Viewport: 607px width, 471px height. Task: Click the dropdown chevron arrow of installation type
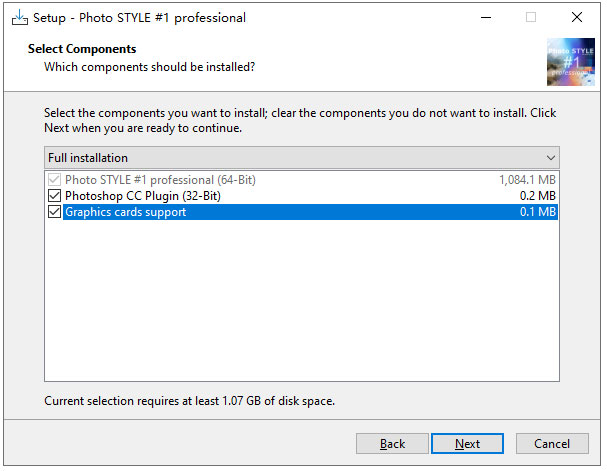550,158
